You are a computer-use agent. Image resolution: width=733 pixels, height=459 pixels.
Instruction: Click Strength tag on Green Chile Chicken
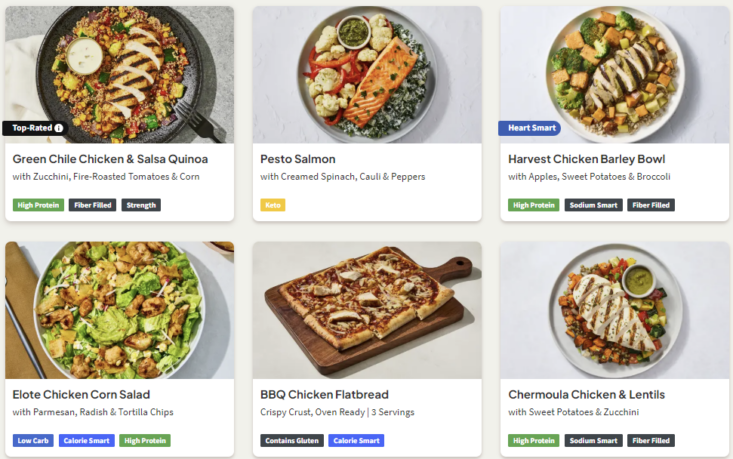tap(141, 205)
